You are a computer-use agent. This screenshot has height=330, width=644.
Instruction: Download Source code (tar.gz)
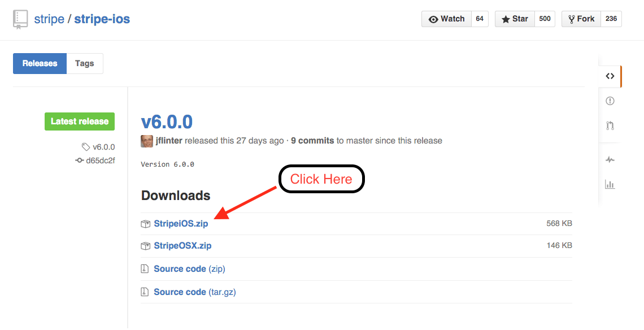tap(195, 292)
